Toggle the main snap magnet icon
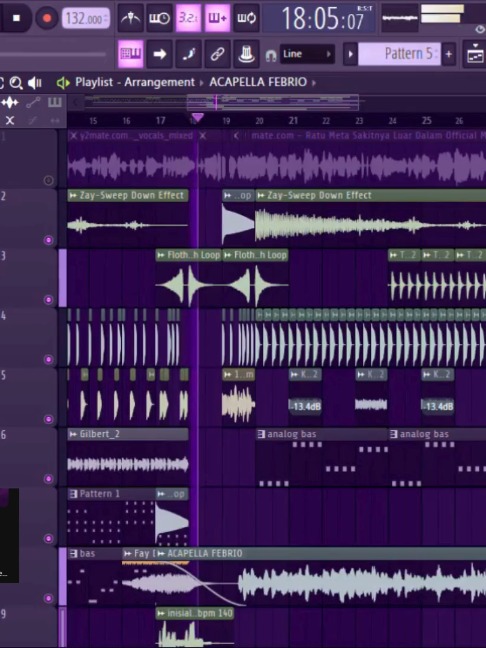The image size is (486, 648). [x=271, y=55]
